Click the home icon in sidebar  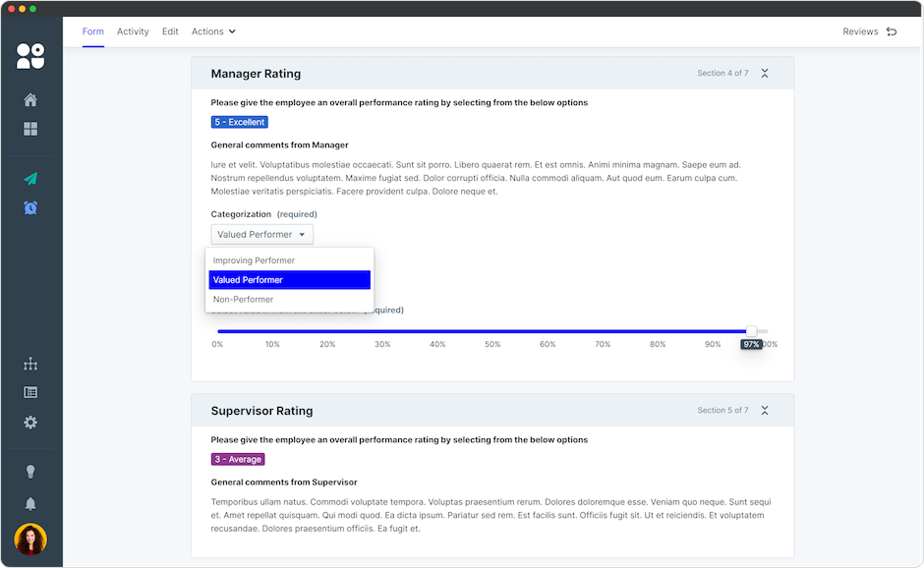click(x=30, y=100)
